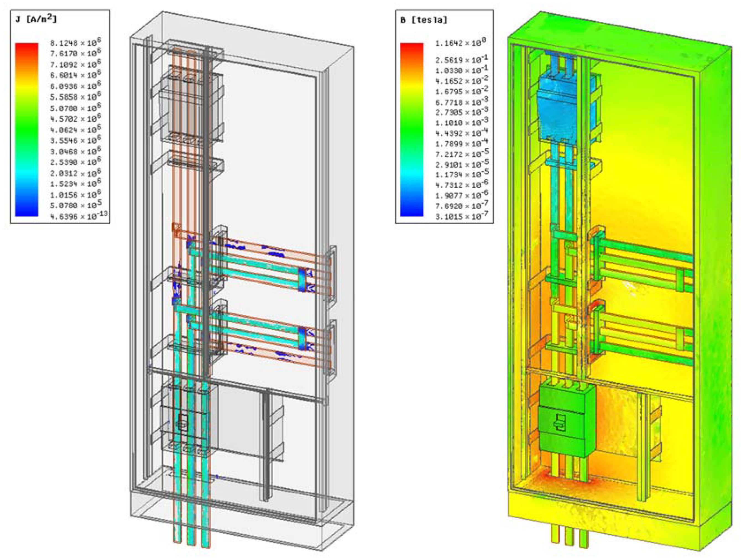The height and width of the screenshot is (560, 741).
Task: Click the B [tesla] legend title
Action: tap(424, 20)
